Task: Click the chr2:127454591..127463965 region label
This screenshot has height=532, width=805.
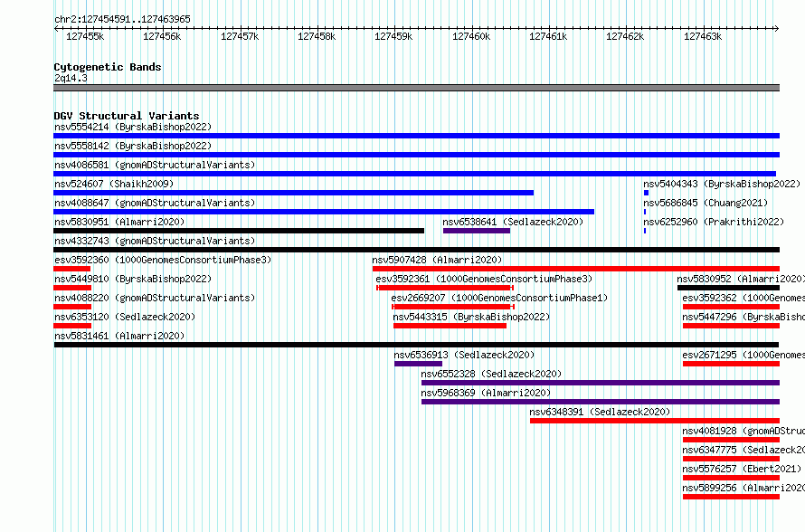Action: (x=122, y=19)
